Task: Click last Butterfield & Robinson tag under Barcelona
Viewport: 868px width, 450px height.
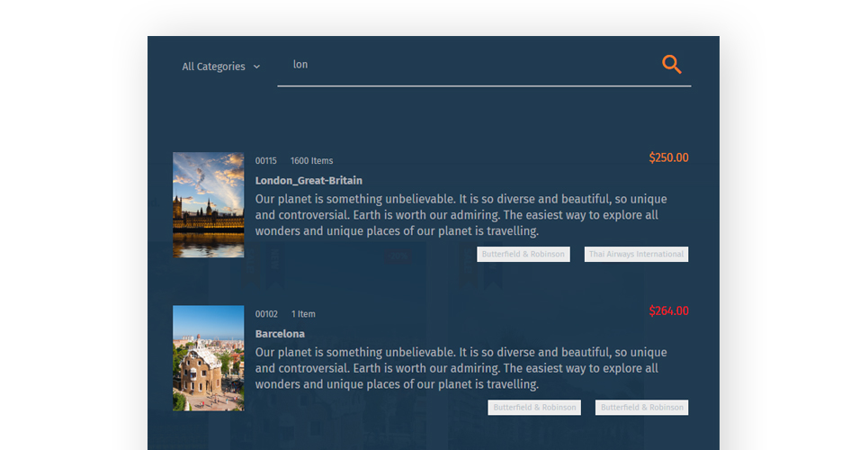Action: (641, 408)
